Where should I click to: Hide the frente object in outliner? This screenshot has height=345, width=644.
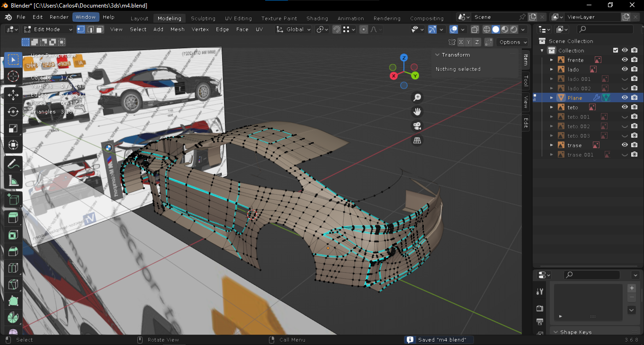coord(625,60)
